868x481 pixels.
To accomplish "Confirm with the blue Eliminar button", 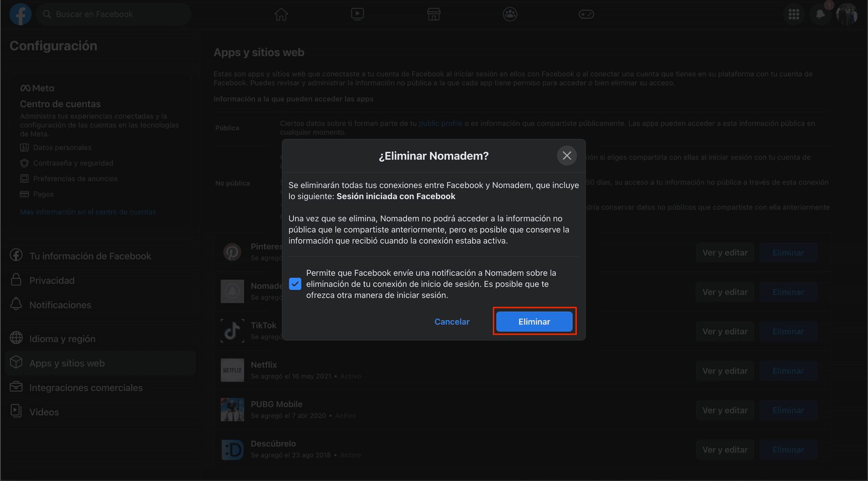I will click(534, 322).
